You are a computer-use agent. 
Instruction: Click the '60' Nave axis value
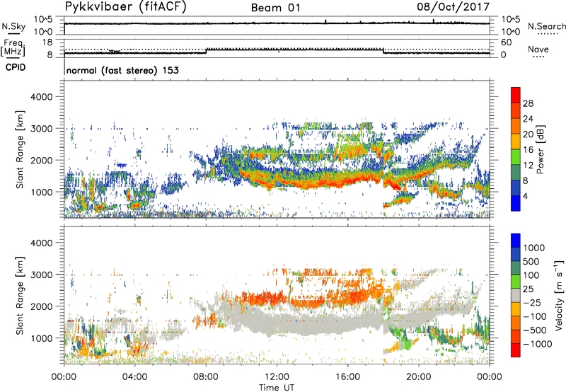click(x=506, y=42)
